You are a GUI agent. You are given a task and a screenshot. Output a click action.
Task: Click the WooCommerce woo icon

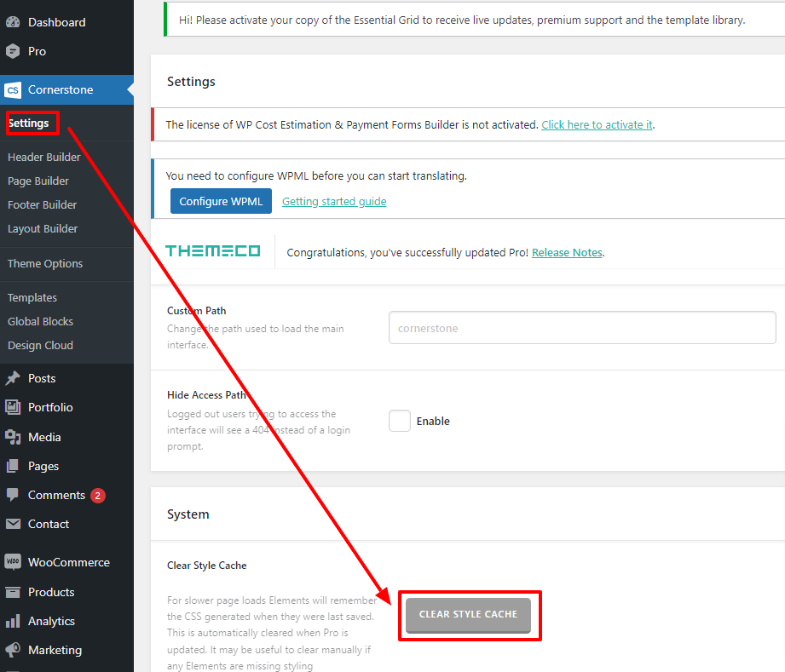13,562
